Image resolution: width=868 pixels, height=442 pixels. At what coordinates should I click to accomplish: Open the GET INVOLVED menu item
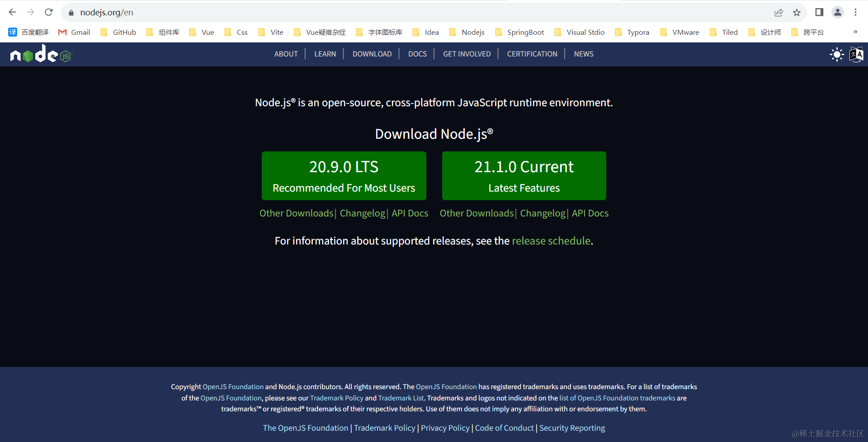467,54
